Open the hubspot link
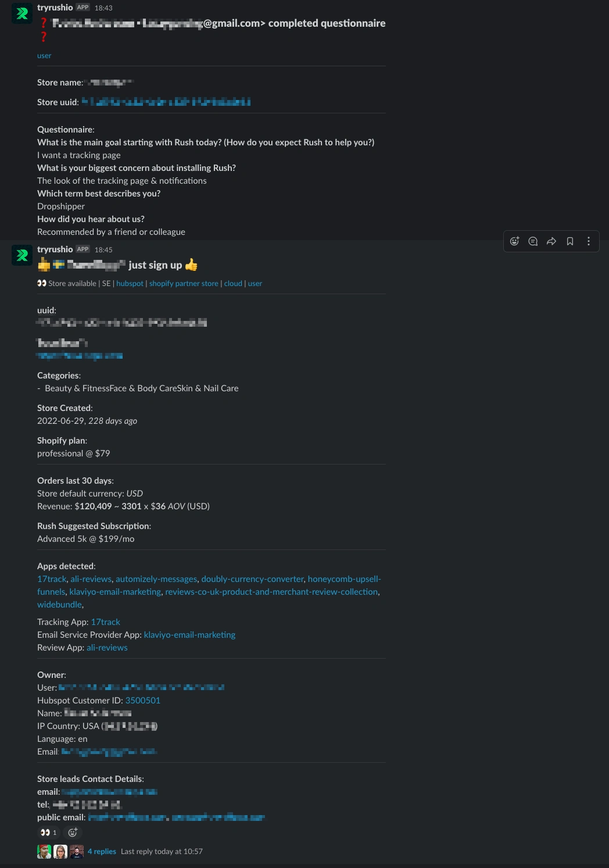Viewport: 609px width, 868px height. coord(130,283)
